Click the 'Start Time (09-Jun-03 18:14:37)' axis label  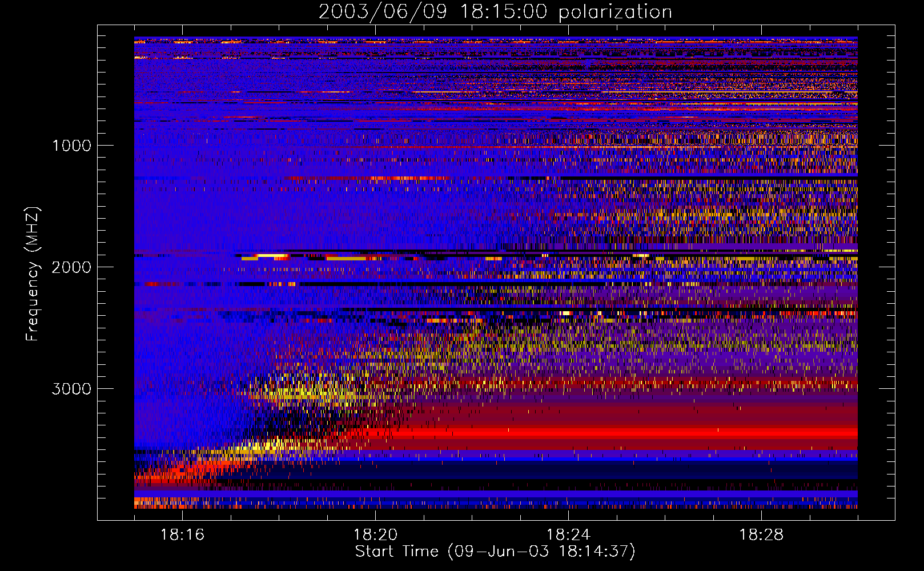tap(495, 552)
